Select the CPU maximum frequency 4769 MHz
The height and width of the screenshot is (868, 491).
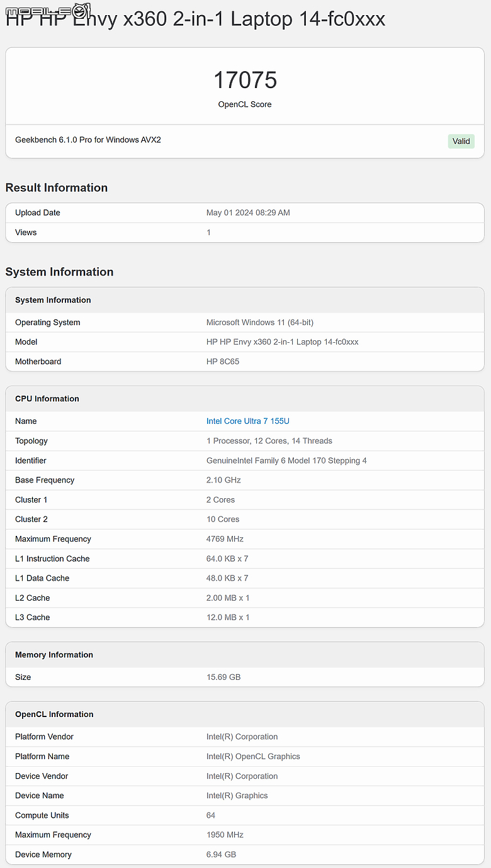(x=225, y=539)
